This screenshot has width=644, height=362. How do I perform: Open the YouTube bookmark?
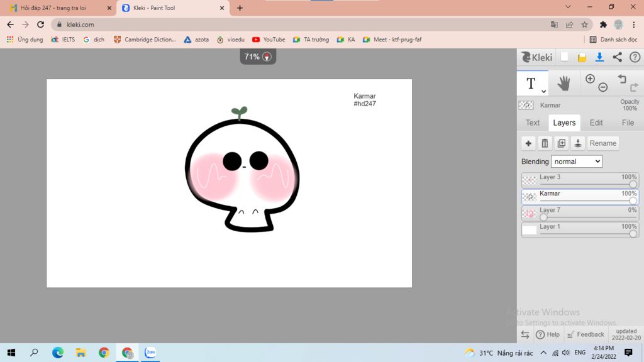point(269,40)
